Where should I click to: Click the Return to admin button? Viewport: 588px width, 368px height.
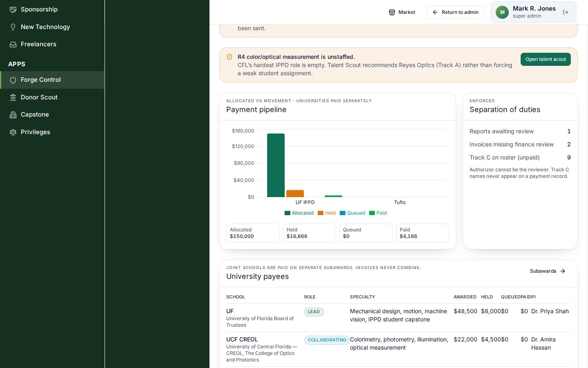(x=455, y=12)
